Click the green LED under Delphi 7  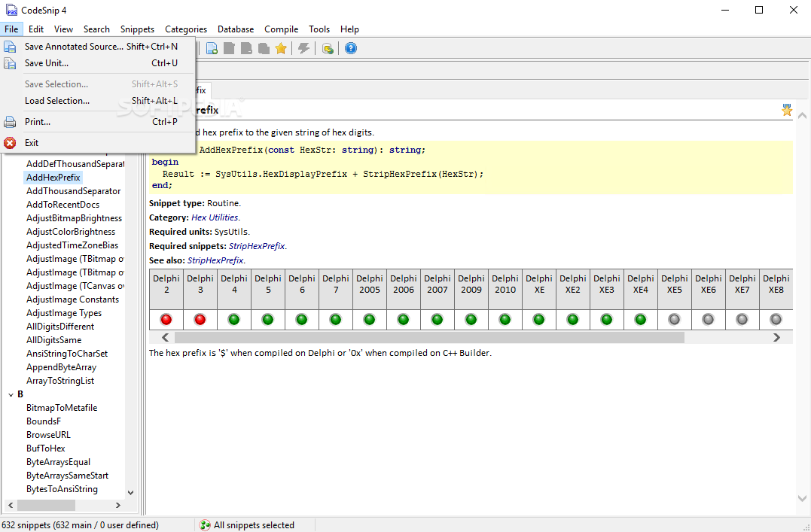(335, 320)
